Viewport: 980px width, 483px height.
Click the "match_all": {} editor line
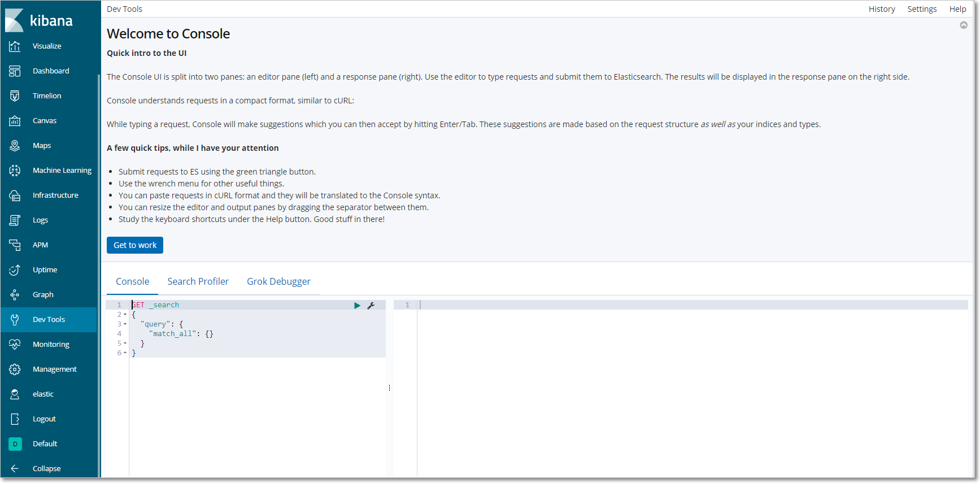point(258,334)
